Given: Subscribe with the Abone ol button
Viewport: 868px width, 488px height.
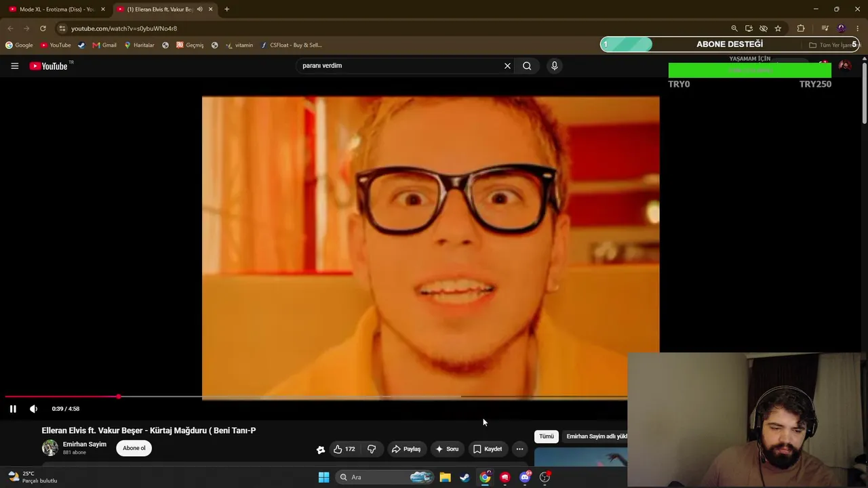Looking at the screenshot, I should 134,448.
